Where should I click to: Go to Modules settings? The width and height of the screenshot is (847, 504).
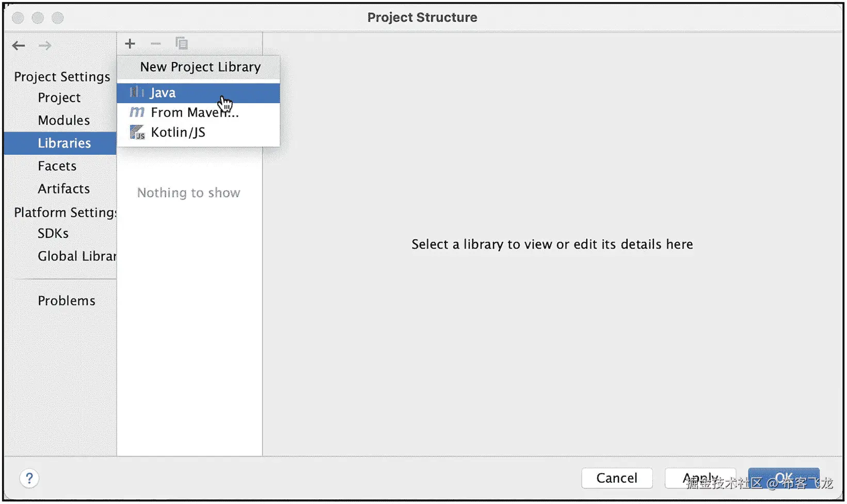(x=63, y=120)
